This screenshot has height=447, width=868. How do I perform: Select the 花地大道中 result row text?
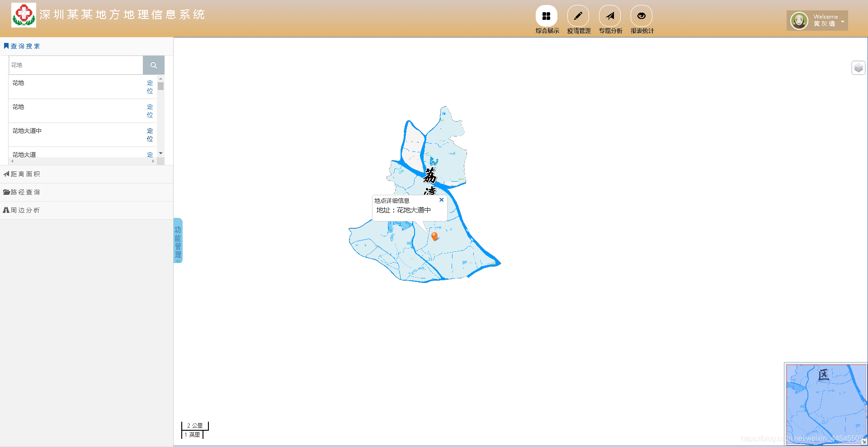(x=27, y=131)
